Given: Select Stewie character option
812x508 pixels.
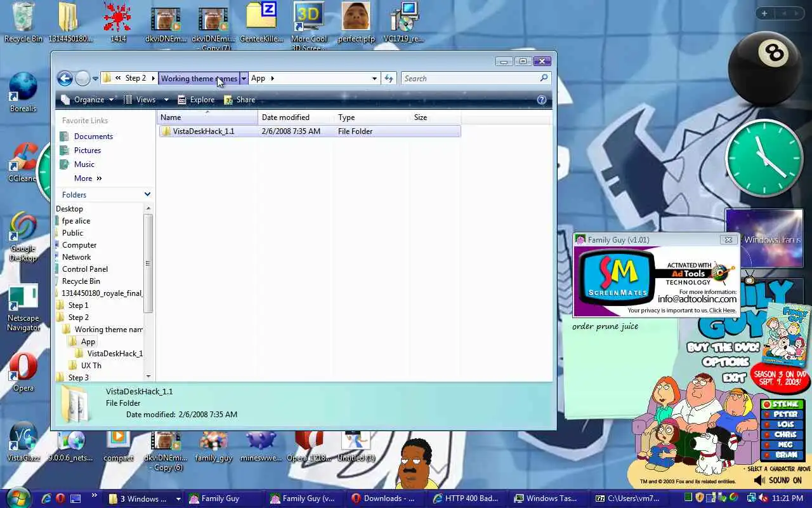Looking at the screenshot, I should click(x=783, y=404).
